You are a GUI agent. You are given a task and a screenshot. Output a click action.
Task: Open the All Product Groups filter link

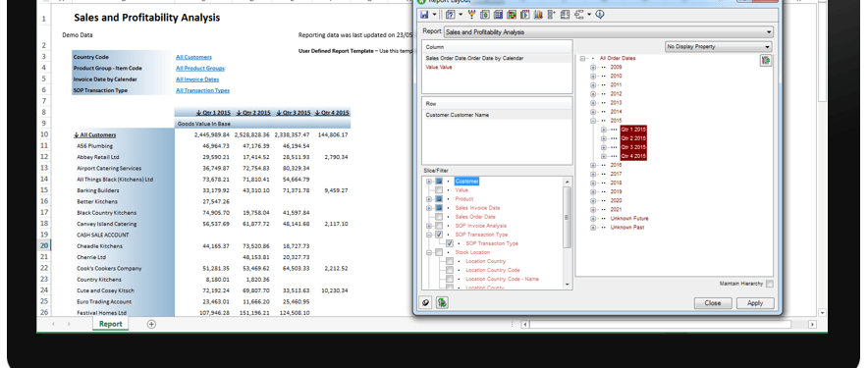click(200, 68)
